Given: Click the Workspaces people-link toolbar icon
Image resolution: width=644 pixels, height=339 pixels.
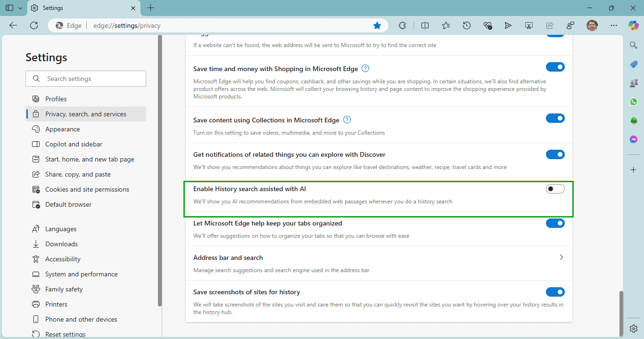Looking at the screenshot, I should coord(571,25).
